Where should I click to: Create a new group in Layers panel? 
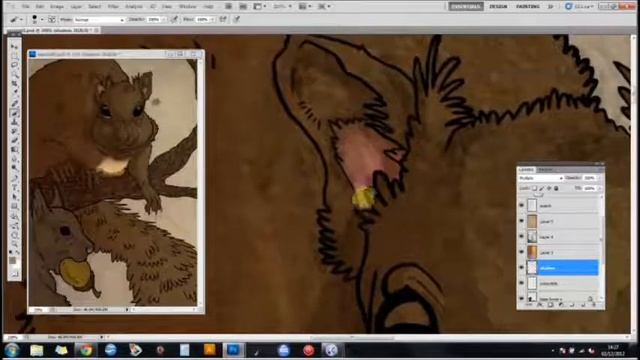click(572, 305)
